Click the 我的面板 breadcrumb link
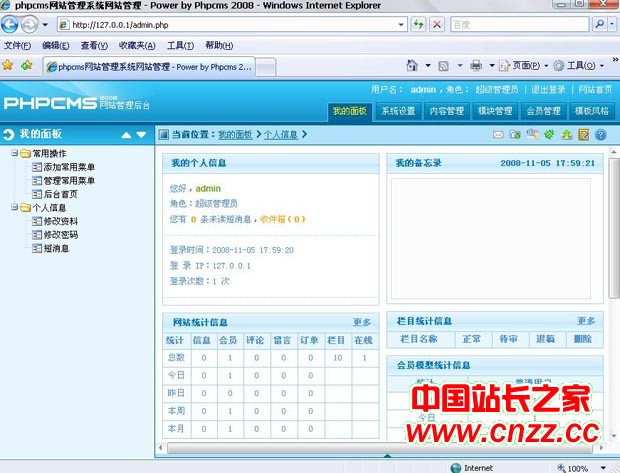This screenshot has height=473, width=620. 235,134
